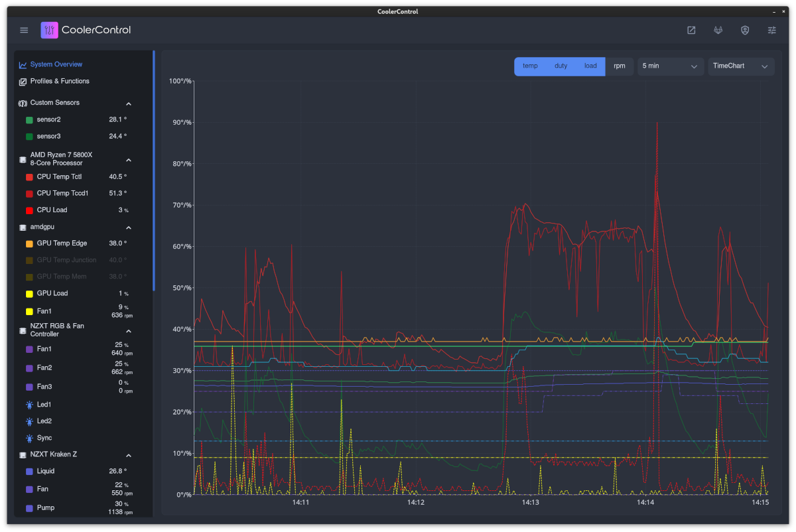The image size is (796, 532).
Task: Open the settings sliders icon
Action: click(x=771, y=30)
